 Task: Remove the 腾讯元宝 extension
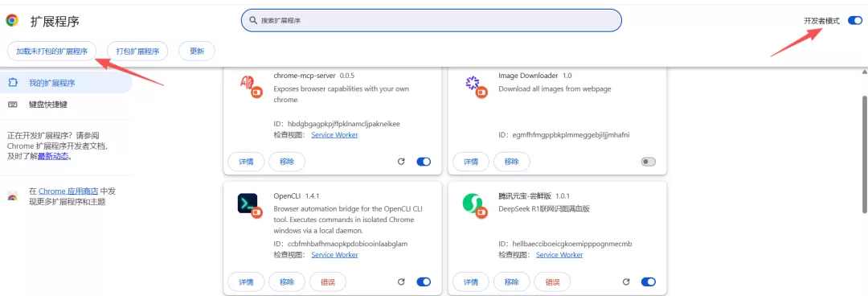click(511, 282)
